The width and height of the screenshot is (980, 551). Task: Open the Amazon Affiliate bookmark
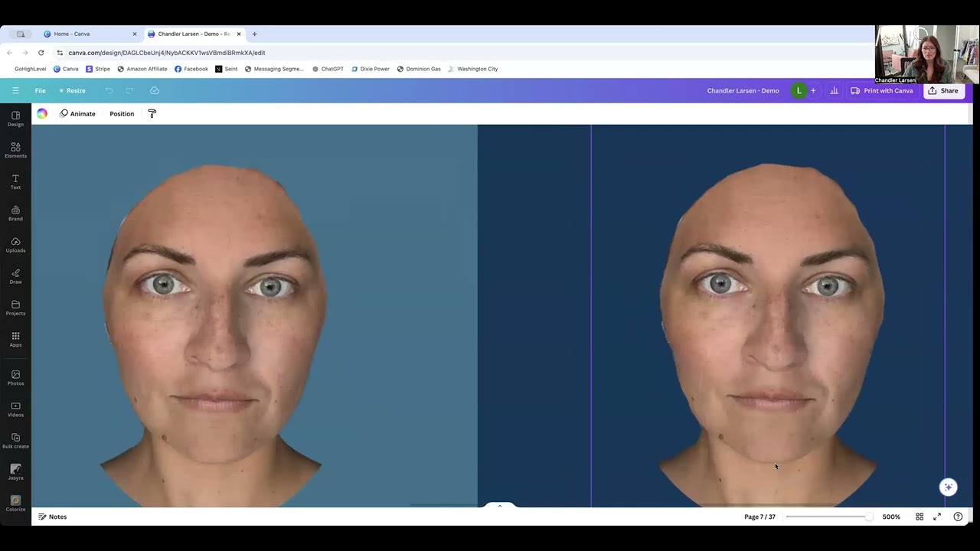pyautogui.click(x=142, y=69)
